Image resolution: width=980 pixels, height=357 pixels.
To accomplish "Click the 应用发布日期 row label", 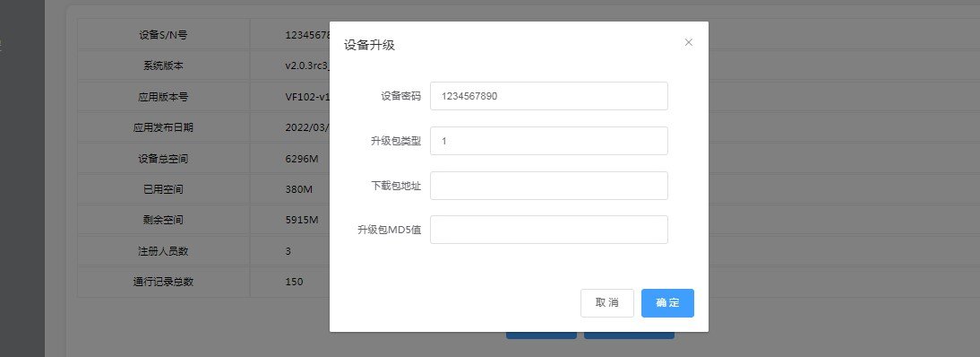I will pyautogui.click(x=163, y=127).
